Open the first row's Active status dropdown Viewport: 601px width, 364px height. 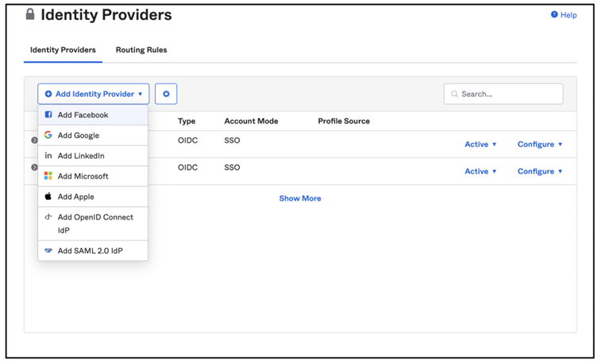click(480, 144)
